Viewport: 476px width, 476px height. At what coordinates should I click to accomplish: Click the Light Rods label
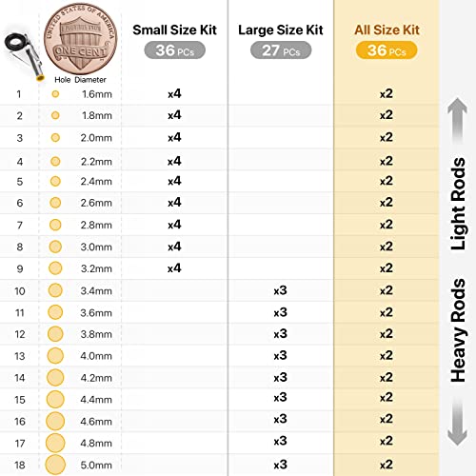click(458, 204)
